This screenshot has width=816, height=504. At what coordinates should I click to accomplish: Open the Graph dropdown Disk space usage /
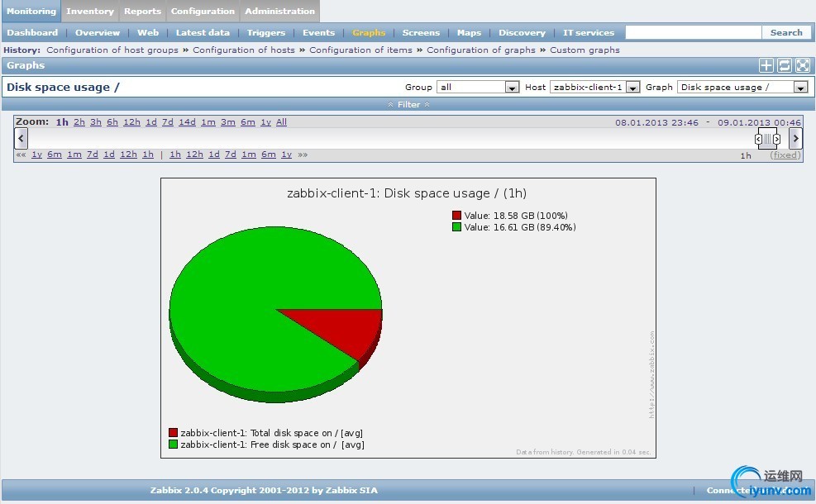(742, 88)
